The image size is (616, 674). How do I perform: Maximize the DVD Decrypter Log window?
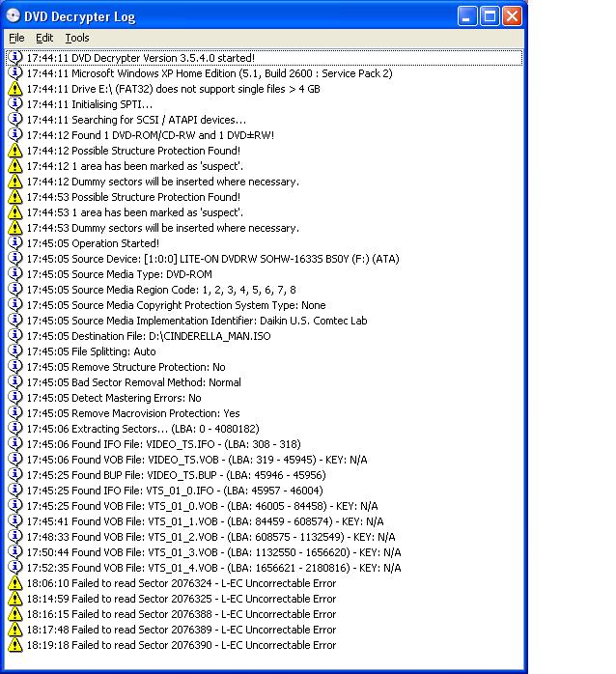click(x=490, y=16)
